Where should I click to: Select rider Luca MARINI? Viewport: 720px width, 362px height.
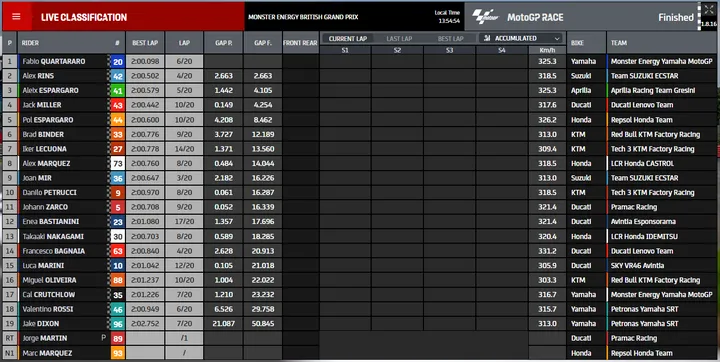(x=43, y=266)
